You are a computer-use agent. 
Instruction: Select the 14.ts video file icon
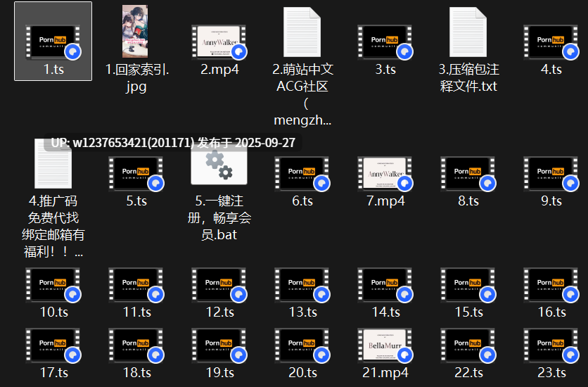pos(385,285)
